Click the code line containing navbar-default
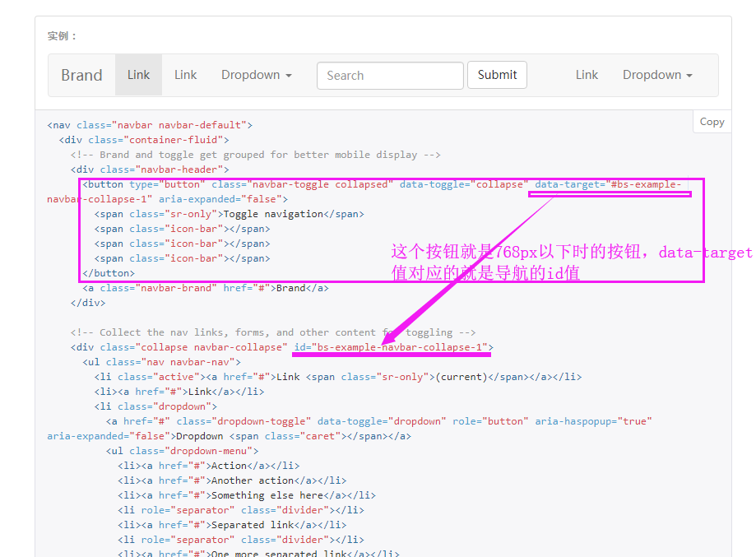 click(x=150, y=125)
